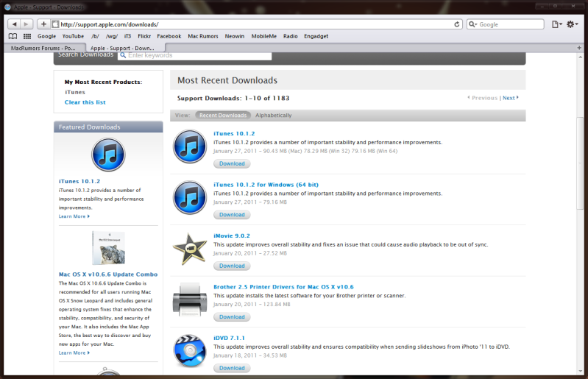Download iMovie 9.0.2
The image size is (588, 379).
[232, 266]
